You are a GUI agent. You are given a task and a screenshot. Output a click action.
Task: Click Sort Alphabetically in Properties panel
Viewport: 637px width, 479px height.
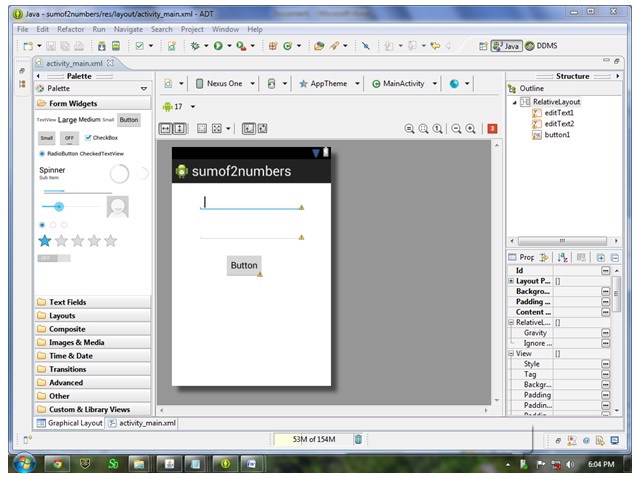click(x=562, y=257)
